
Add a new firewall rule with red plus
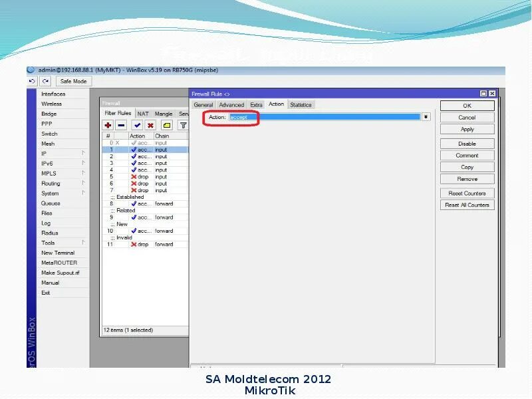point(108,125)
